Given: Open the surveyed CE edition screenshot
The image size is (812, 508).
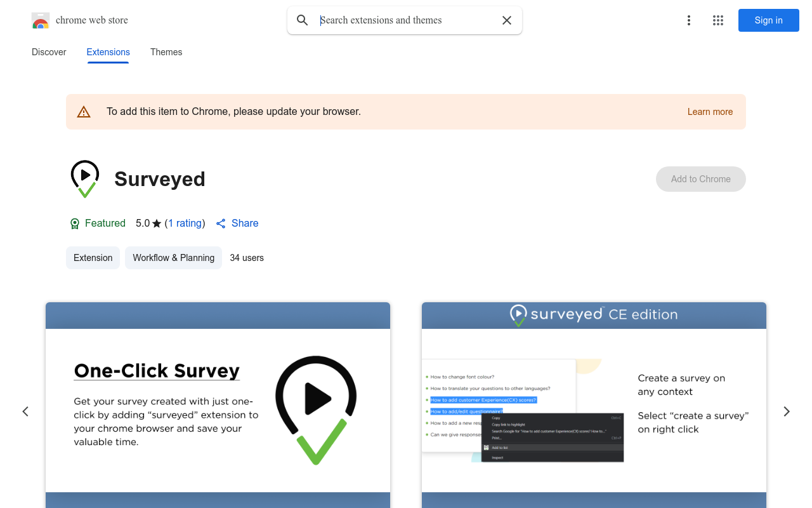Looking at the screenshot, I should (594, 405).
